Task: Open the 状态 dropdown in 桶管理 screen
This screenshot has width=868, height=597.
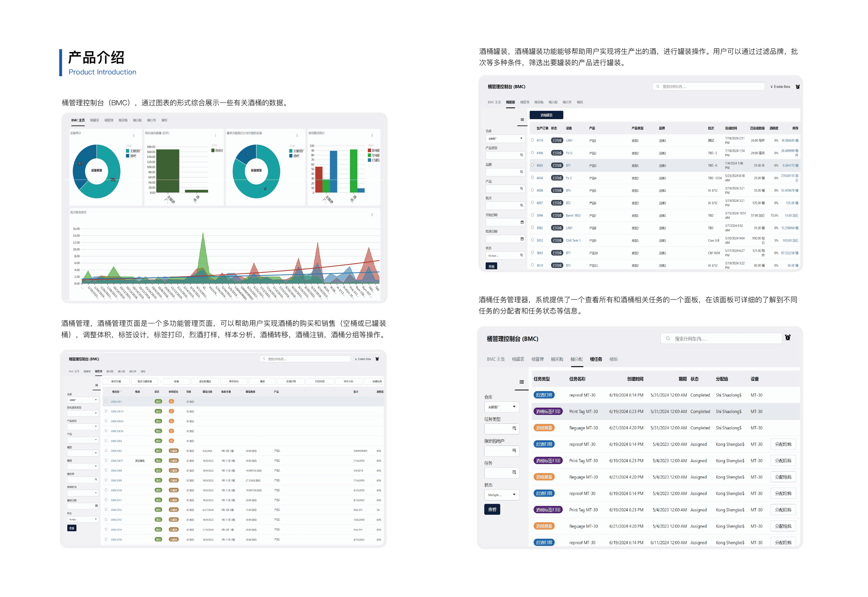Action: coord(83,520)
